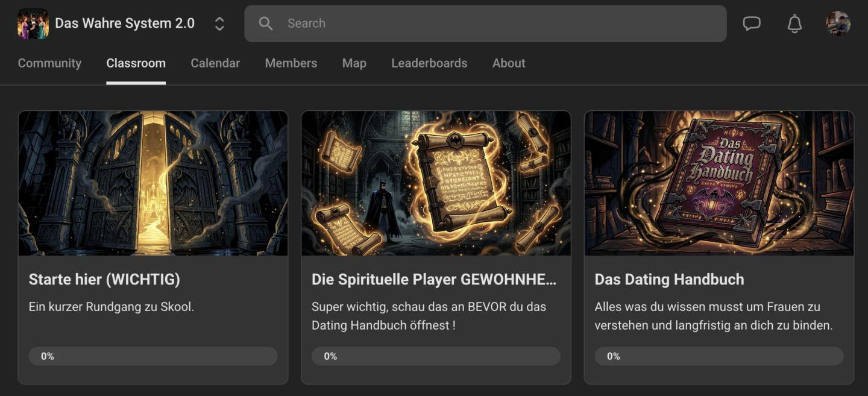
Task: Open the user profile avatar
Action: point(838,24)
